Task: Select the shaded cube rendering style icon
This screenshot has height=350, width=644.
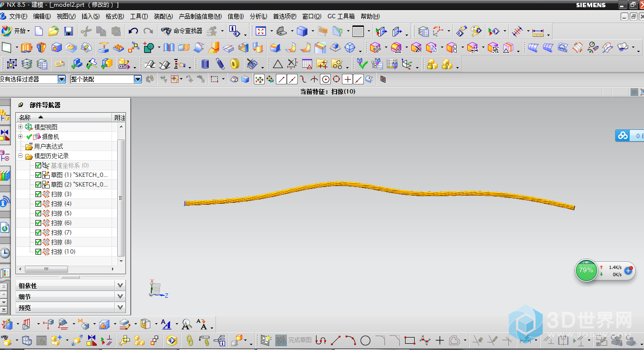Action: coord(302,32)
